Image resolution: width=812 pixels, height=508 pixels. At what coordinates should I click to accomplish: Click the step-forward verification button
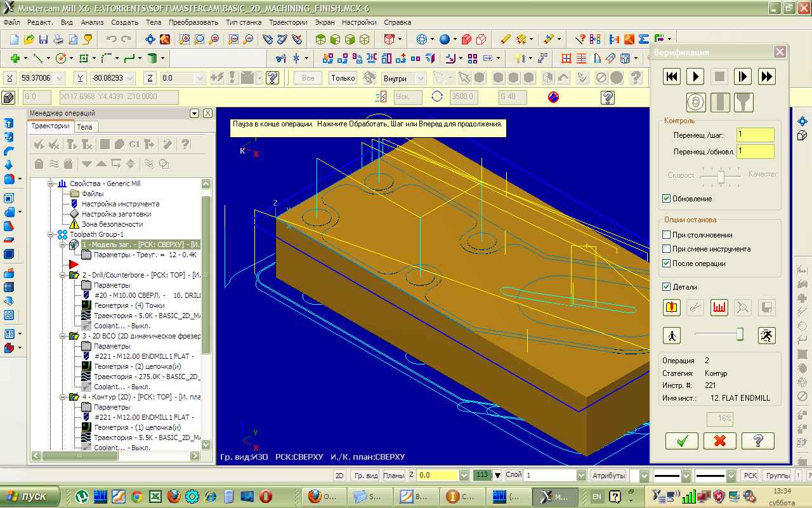click(743, 77)
